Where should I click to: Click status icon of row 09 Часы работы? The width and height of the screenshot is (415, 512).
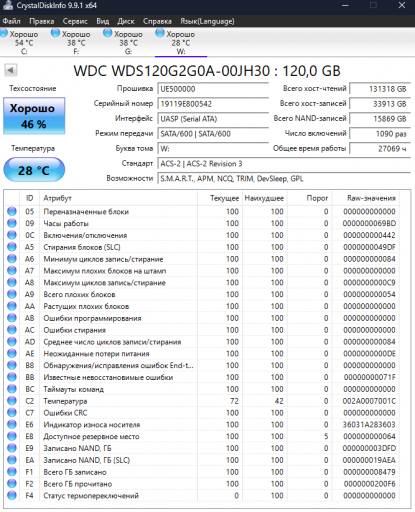click(12, 223)
